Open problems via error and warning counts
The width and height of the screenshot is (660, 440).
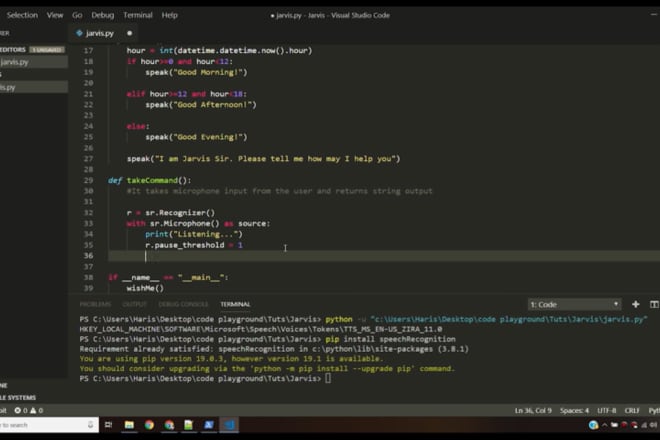click(x=29, y=410)
